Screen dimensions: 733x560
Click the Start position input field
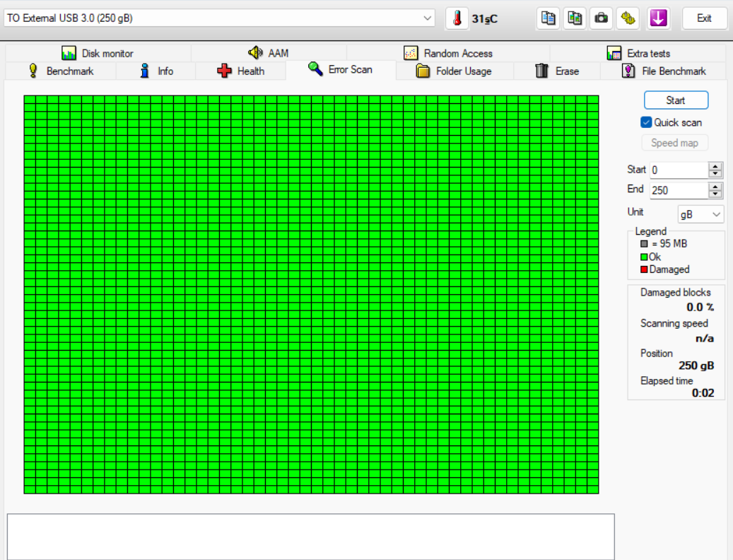point(679,170)
